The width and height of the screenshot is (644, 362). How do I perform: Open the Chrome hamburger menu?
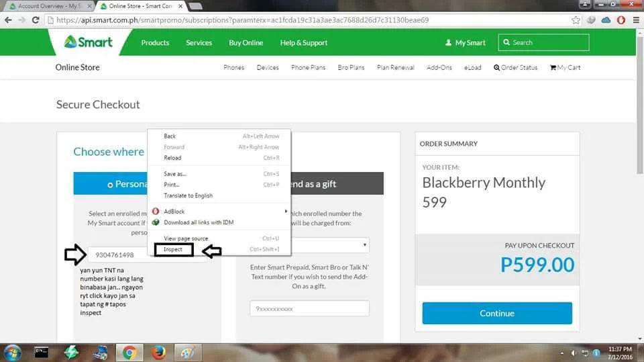click(x=636, y=19)
